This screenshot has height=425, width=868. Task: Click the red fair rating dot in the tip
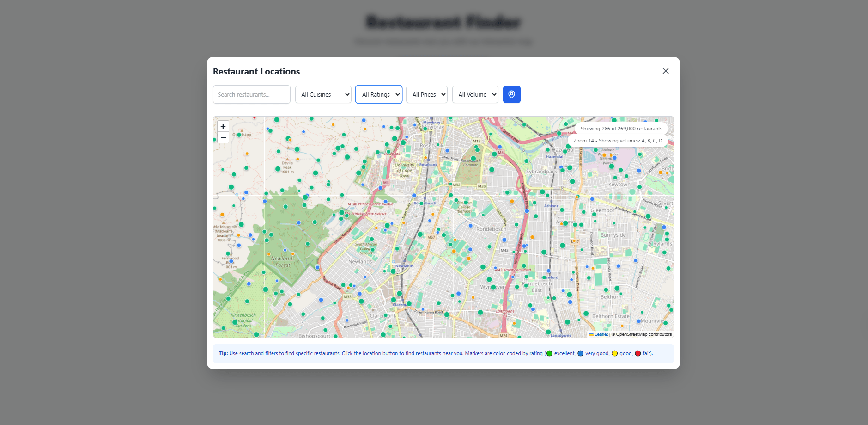click(x=637, y=353)
